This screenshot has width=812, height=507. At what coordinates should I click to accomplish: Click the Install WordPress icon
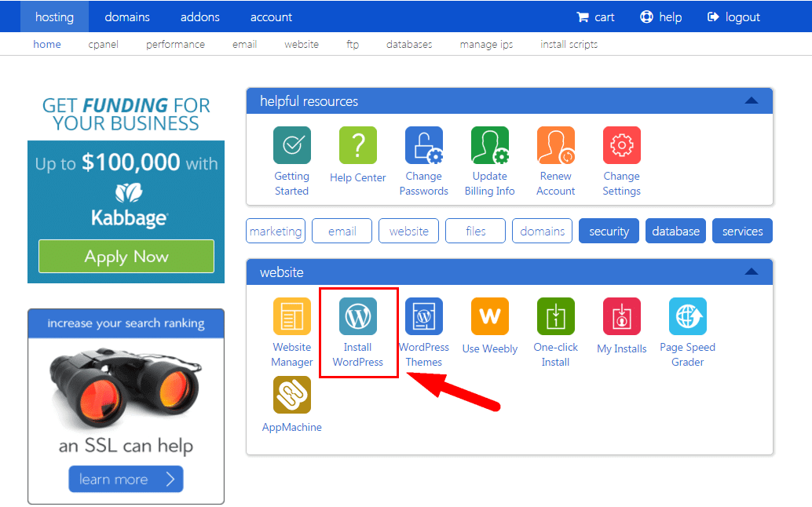[358, 316]
